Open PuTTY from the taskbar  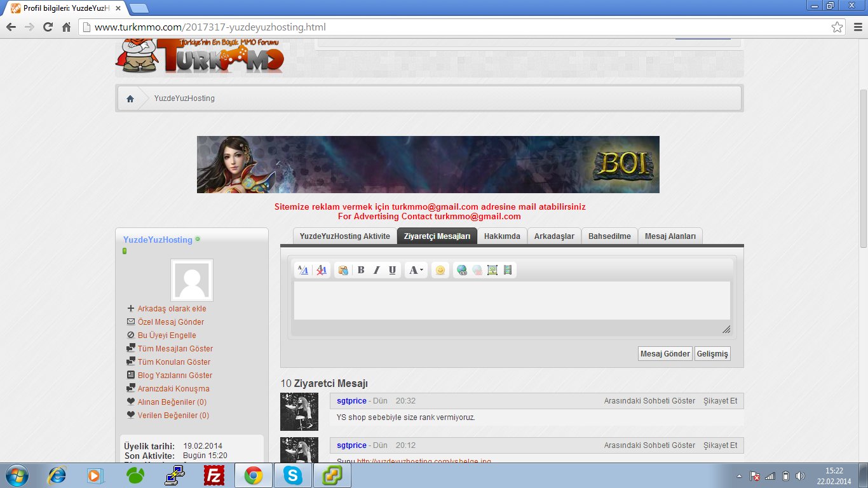click(x=175, y=475)
